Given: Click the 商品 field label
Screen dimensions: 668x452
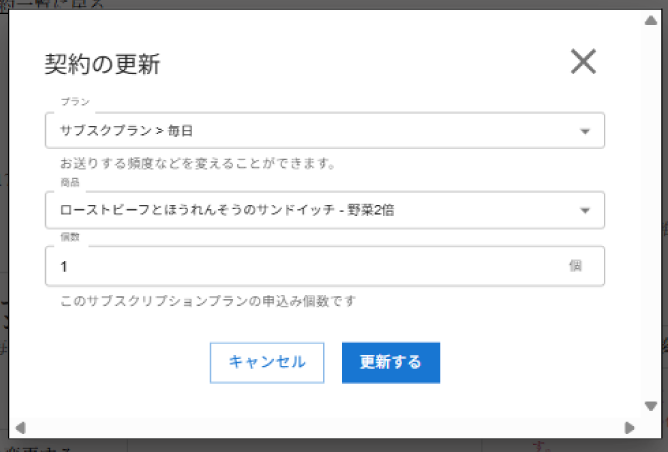Looking at the screenshot, I should point(69,184).
